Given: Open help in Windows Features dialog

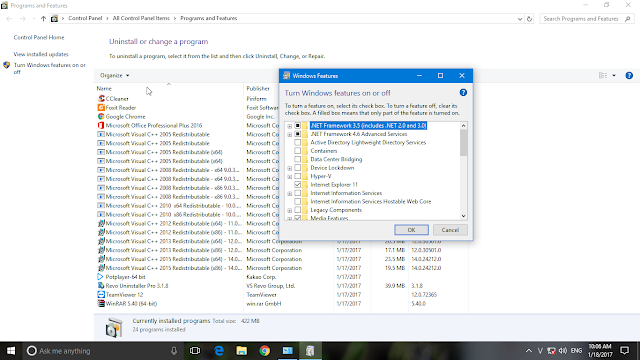Looking at the screenshot, I should tap(463, 93).
